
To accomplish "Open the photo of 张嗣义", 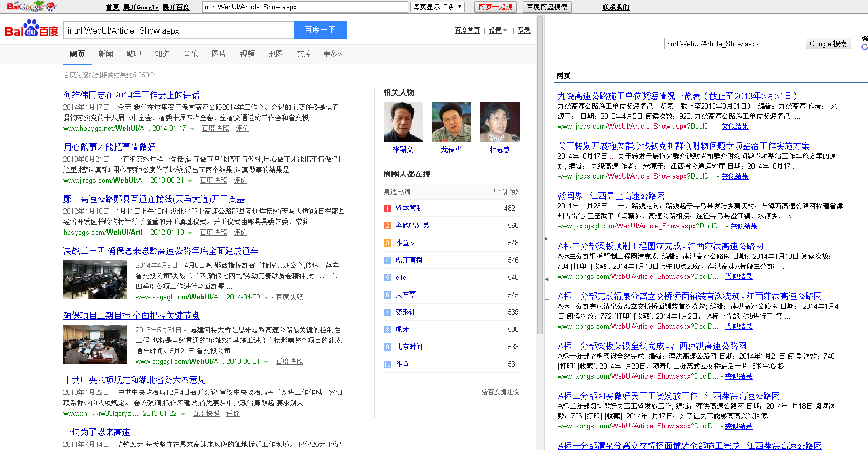I will tap(403, 122).
